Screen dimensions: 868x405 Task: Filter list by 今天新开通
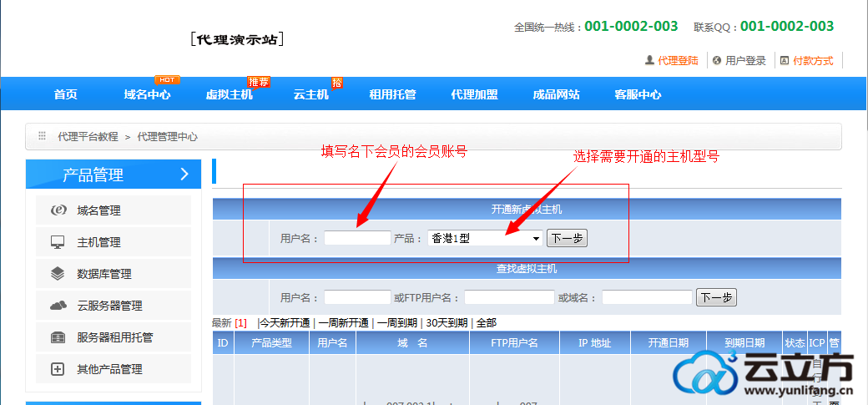285,323
